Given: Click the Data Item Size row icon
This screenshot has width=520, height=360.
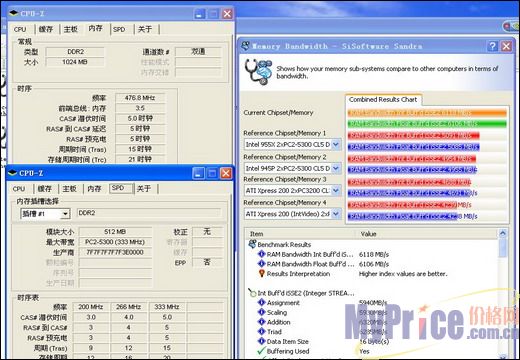Looking at the screenshot, I should (x=262, y=341).
